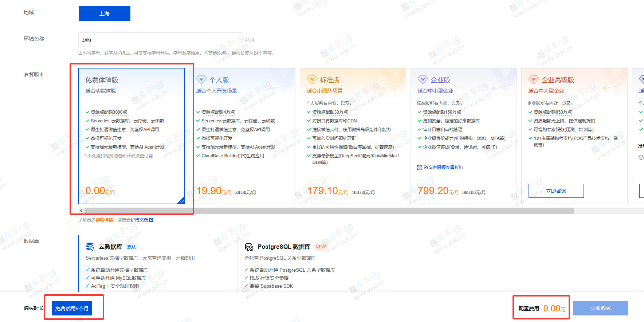Click the 标准版 orange diamond icon

click(312, 79)
